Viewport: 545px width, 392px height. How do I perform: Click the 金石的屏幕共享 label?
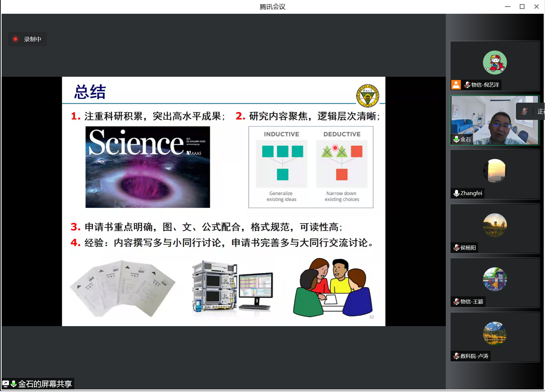(x=45, y=384)
